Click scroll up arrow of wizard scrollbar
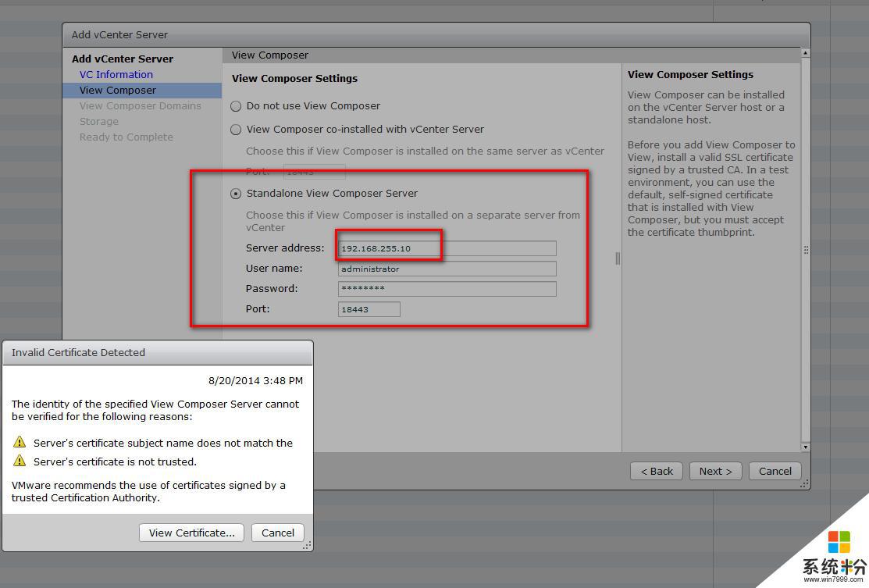The width and height of the screenshot is (869, 588). tap(805, 53)
